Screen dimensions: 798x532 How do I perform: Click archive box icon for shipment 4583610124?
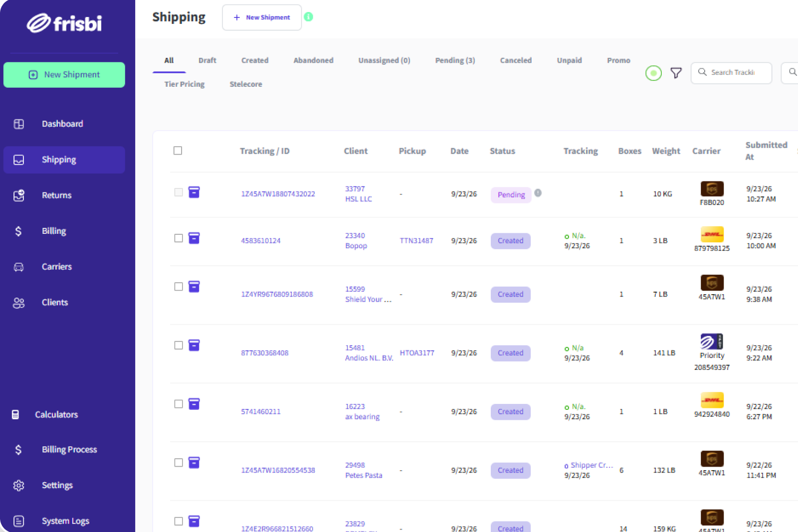[194, 238]
